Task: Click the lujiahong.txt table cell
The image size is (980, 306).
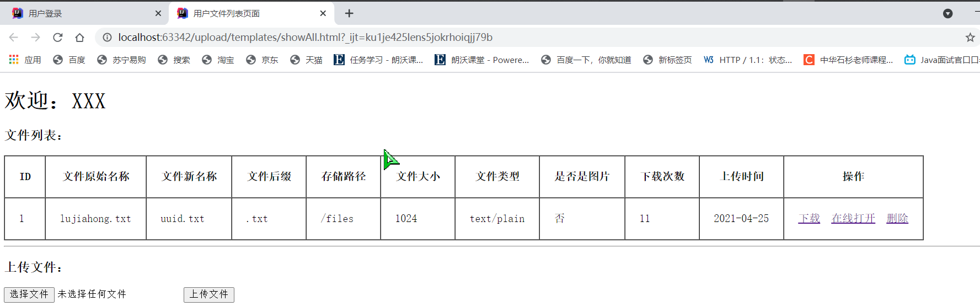Action: click(x=95, y=219)
